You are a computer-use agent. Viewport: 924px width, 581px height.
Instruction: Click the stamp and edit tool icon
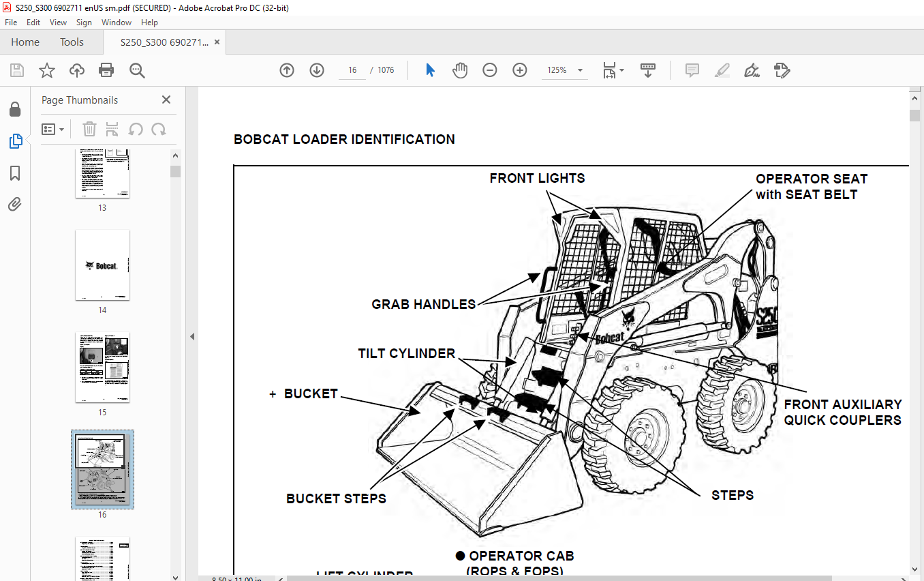[x=782, y=70]
